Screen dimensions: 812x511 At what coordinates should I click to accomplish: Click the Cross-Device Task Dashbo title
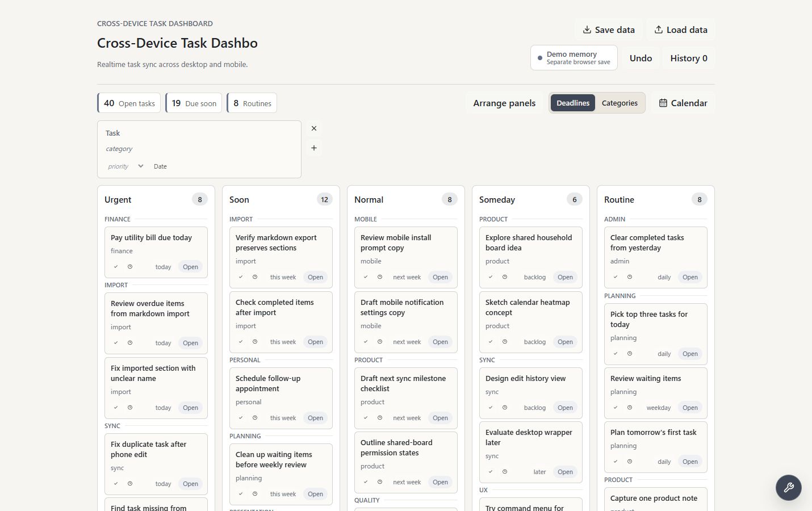[177, 43]
